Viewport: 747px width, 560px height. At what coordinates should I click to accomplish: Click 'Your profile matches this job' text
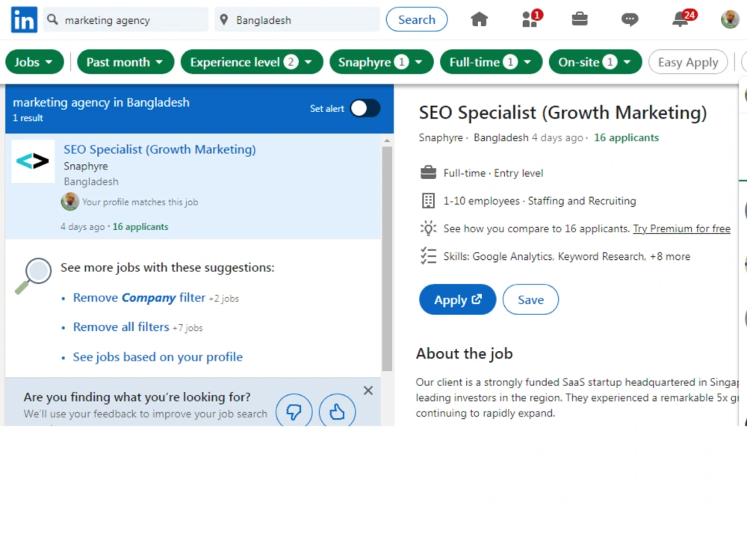140,202
